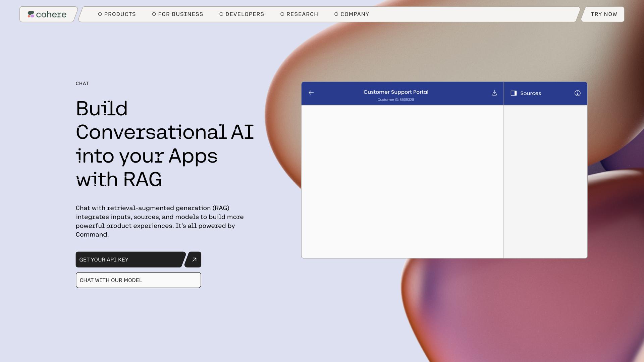Click the arrow icon beside GET YOUR API KEY
Screen dimensions: 644x362
(x=194, y=260)
